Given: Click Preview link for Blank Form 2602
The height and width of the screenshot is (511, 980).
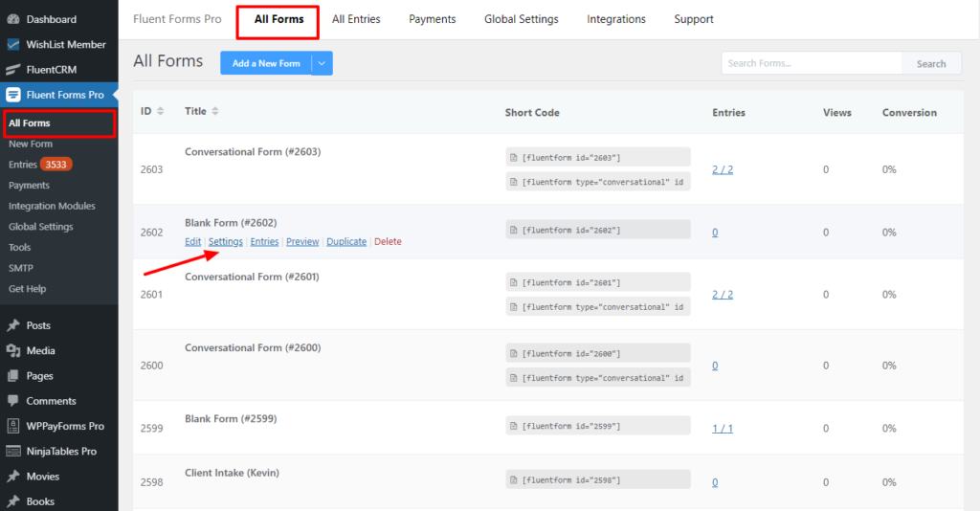Looking at the screenshot, I should pos(302,242).
